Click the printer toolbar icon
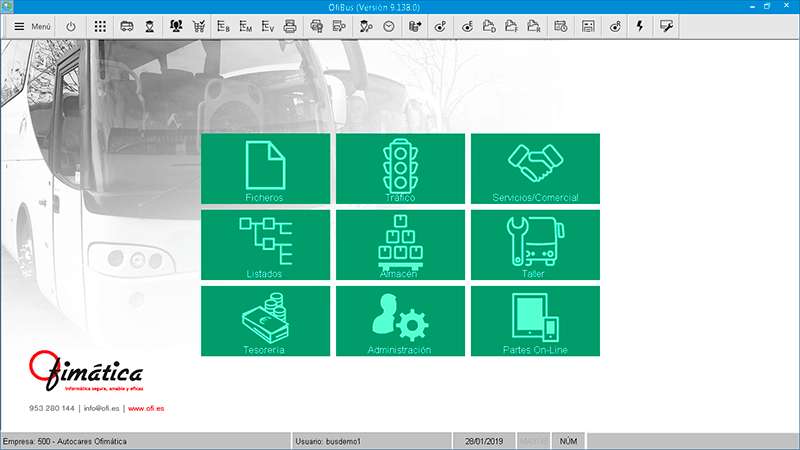 [x=290, y=27]
